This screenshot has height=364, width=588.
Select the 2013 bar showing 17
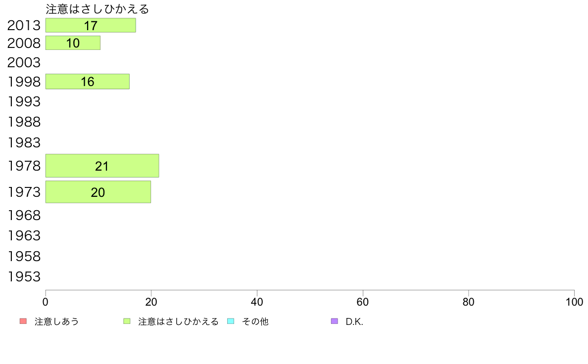click(x=91, y=25)
